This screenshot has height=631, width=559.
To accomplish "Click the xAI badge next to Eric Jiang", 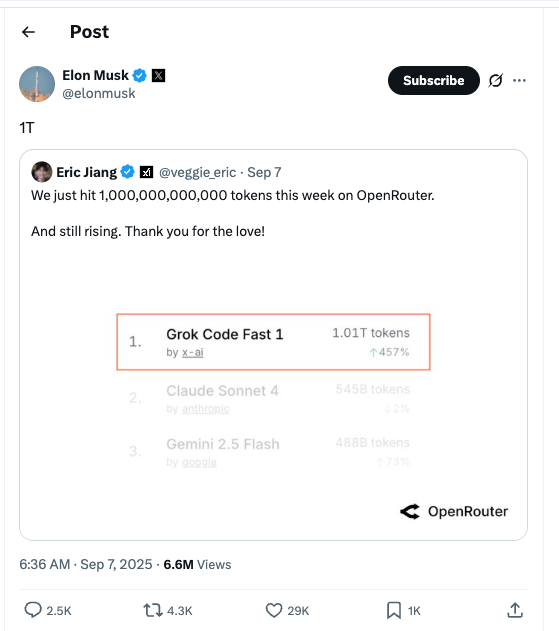I will pyautogui.click(x=146, y=172).
